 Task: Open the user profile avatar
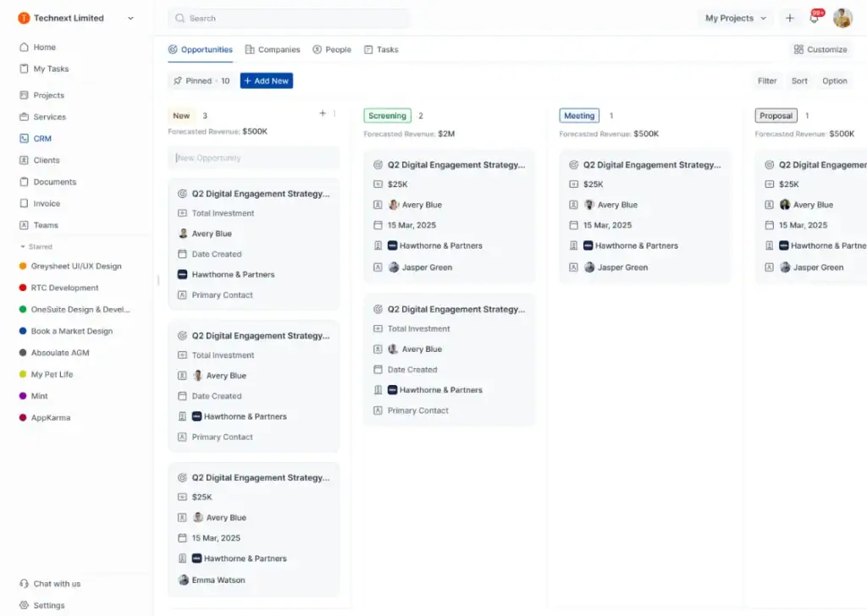click(842, 18)
